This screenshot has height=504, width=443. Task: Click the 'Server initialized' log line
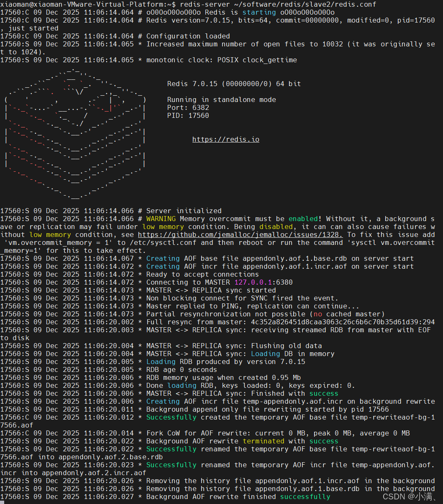click(x=111, y=211)
